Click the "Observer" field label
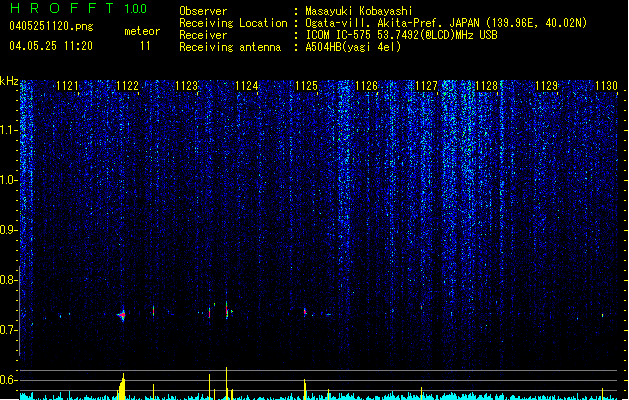 point(203,11)
